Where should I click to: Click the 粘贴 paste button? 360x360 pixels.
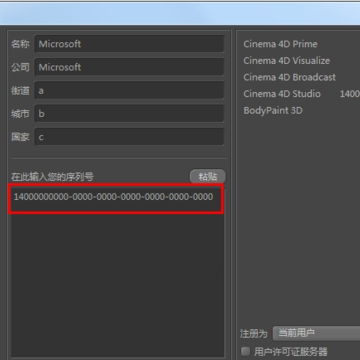(x=208, y=177)
